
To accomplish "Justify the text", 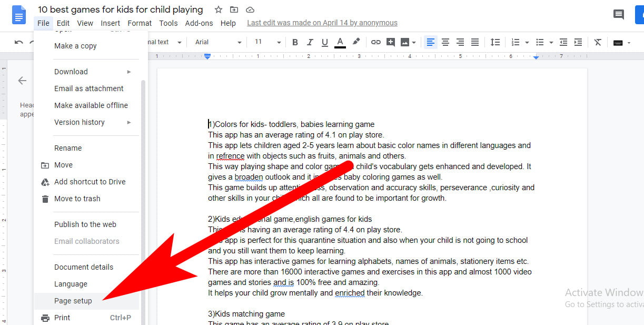I will point(475,42).
